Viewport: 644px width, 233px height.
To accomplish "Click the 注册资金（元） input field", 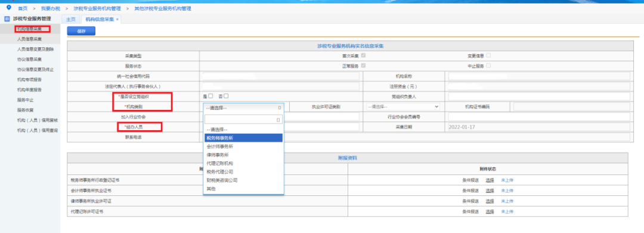I will coord(539,87).
